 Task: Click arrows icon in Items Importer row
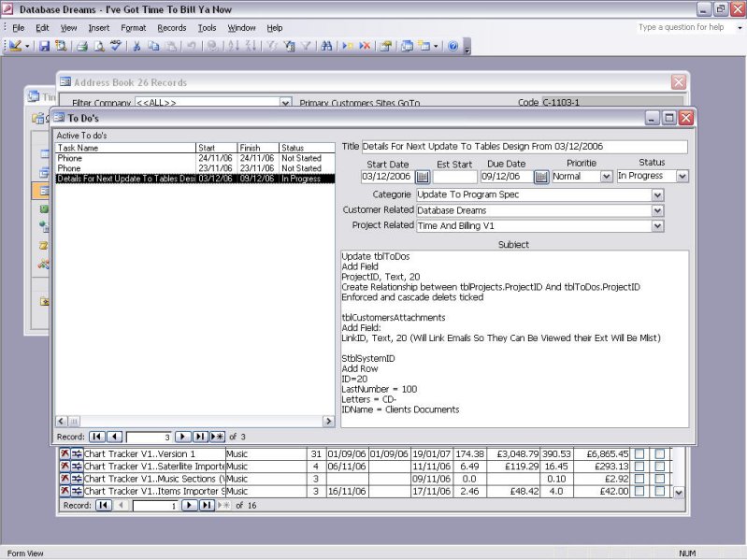click(77, 491)
